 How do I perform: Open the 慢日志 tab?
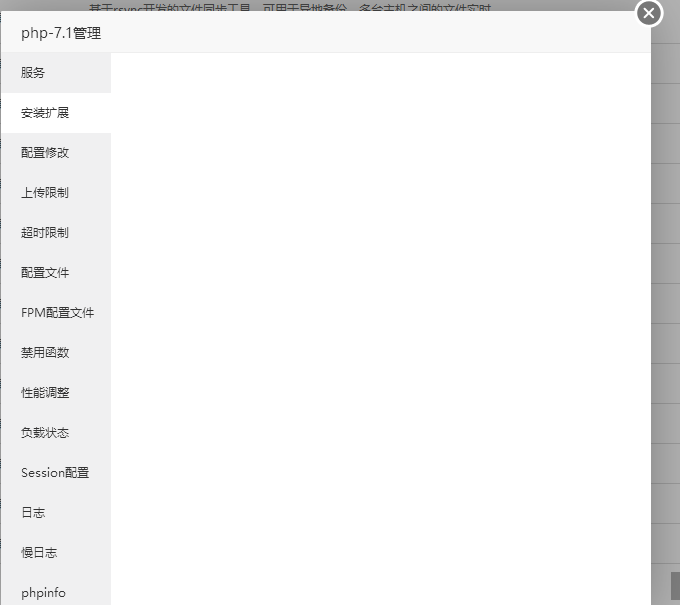[x=56, y=552]
